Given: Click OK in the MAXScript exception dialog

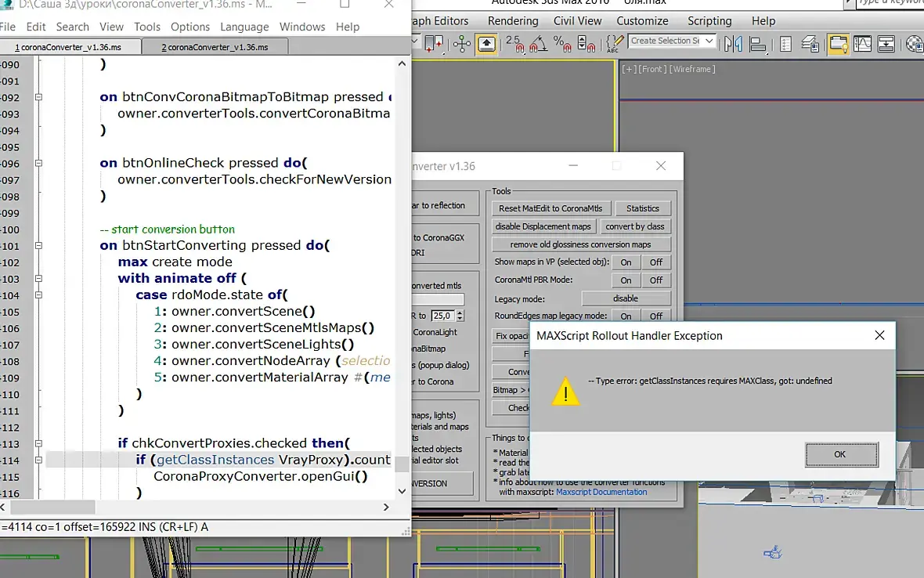Looking at the screenshot, I should point(841,454).
